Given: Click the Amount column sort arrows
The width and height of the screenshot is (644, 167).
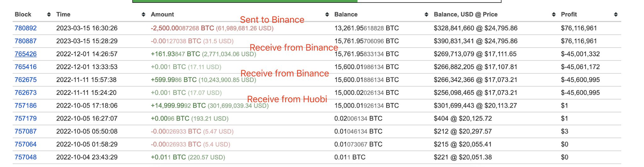Looking at the screenshot, I should [327, 14].
